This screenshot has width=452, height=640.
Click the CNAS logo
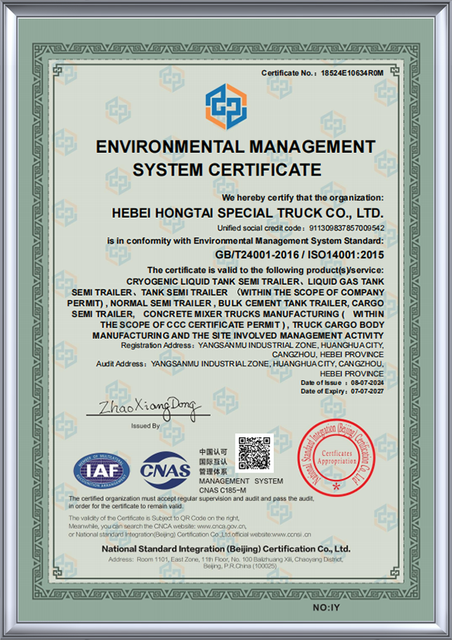[165, 471]
